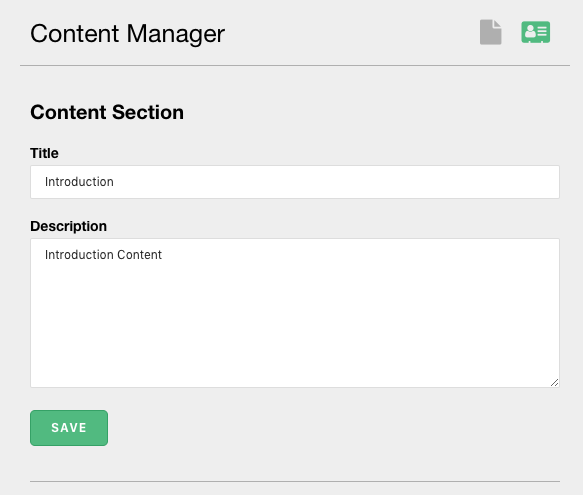Screen dimensions: 583x495
Task: Click the Description field label
Action: [x=68, y=226]
